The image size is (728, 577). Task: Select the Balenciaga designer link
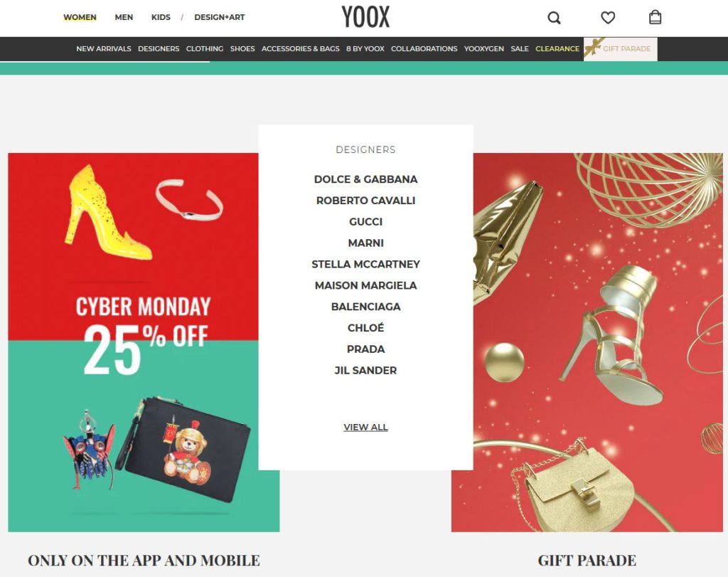tap(366, 307)
